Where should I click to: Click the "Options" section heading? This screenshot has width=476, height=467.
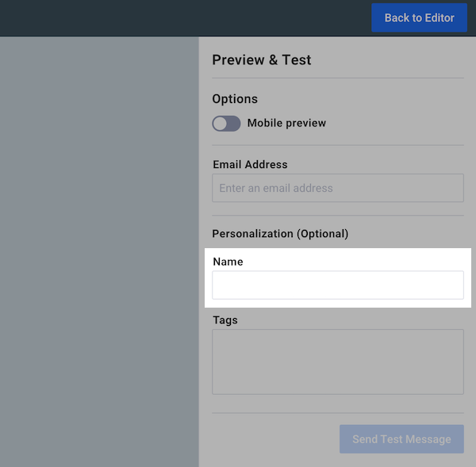(235, 99)
